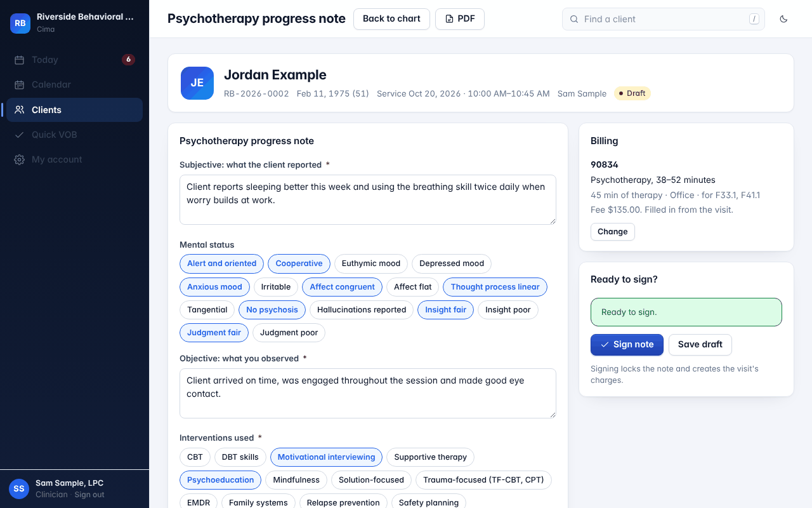Viewport: 812px width, 508px height.
Task: Open Today in the sidebar
Action: pos(74,60)
